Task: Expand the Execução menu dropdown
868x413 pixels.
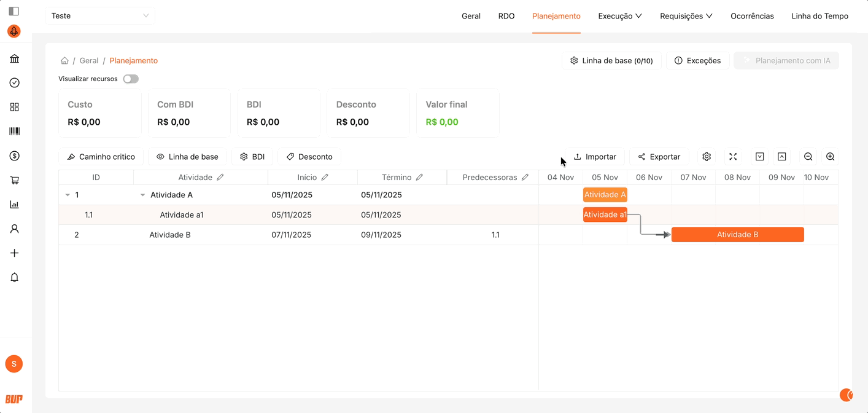Action: (x=620, y=16)
